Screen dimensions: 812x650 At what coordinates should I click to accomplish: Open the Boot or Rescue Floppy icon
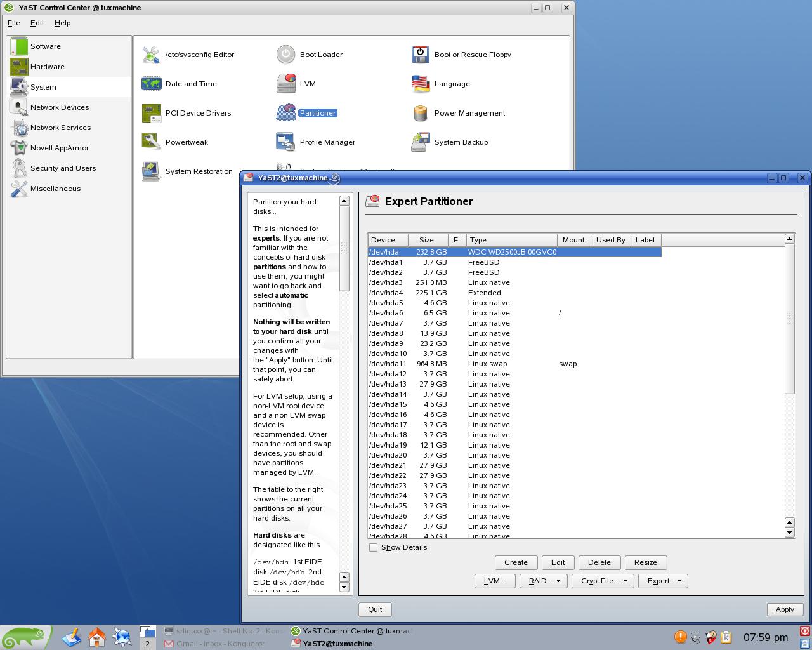pos(420,55)
